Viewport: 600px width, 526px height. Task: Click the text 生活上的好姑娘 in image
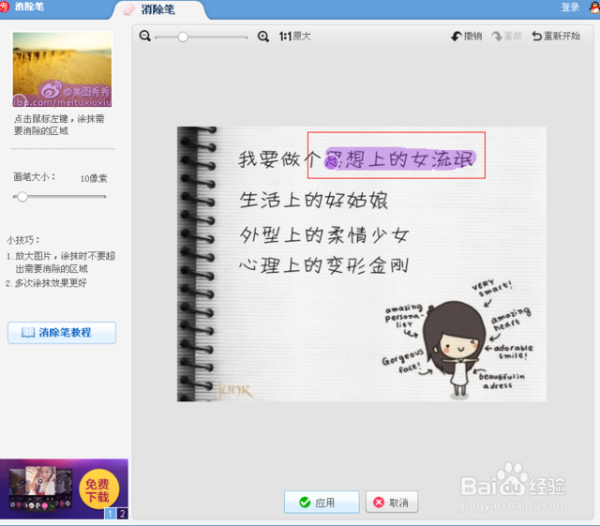(x=313, y=200)
